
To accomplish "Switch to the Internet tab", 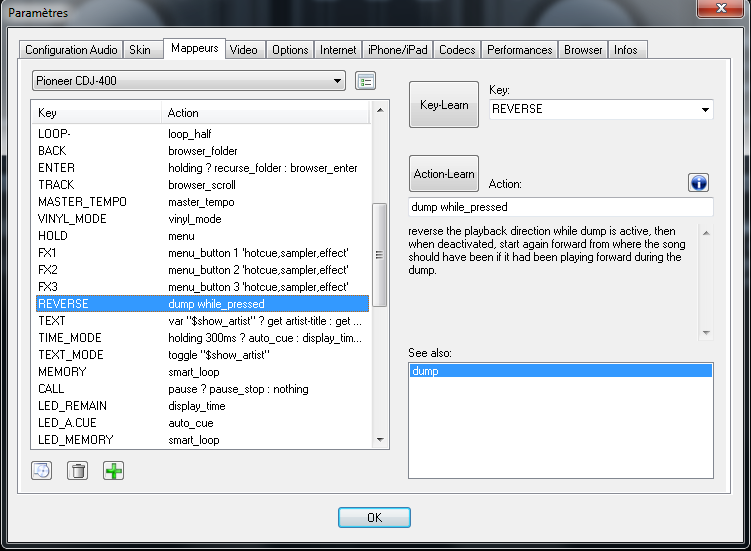I will point(338,50).
